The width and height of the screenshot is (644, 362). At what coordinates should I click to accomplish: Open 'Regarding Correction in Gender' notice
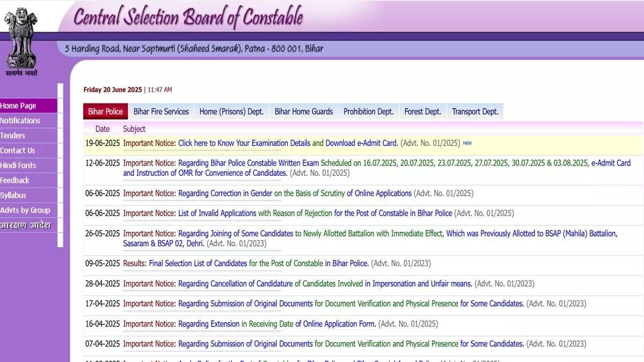225,193
